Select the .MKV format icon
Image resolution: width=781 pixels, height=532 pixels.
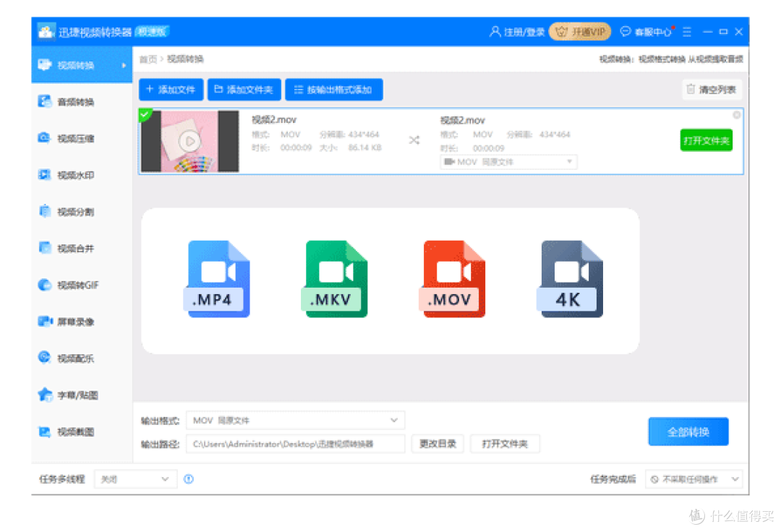[335, 279]
